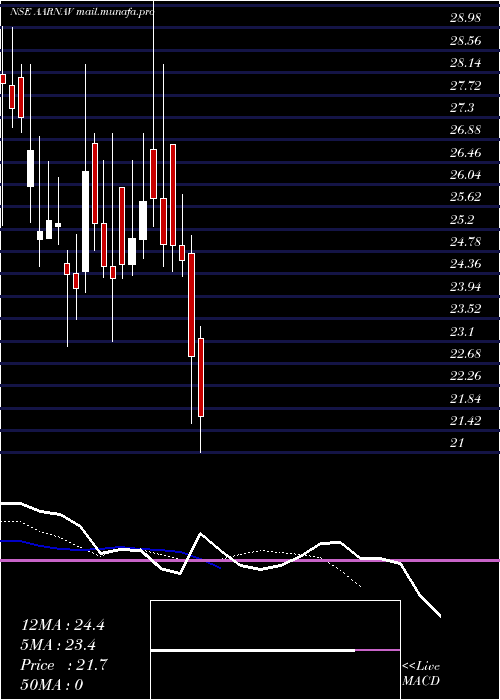This screenshot has height=700, width=500.
Task: Click the white MACD histogram box
Action: (x=275, y=650)
